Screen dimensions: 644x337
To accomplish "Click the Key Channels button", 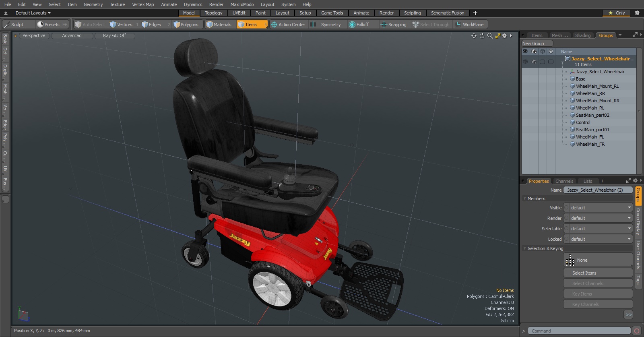I will tap(598, 304).
